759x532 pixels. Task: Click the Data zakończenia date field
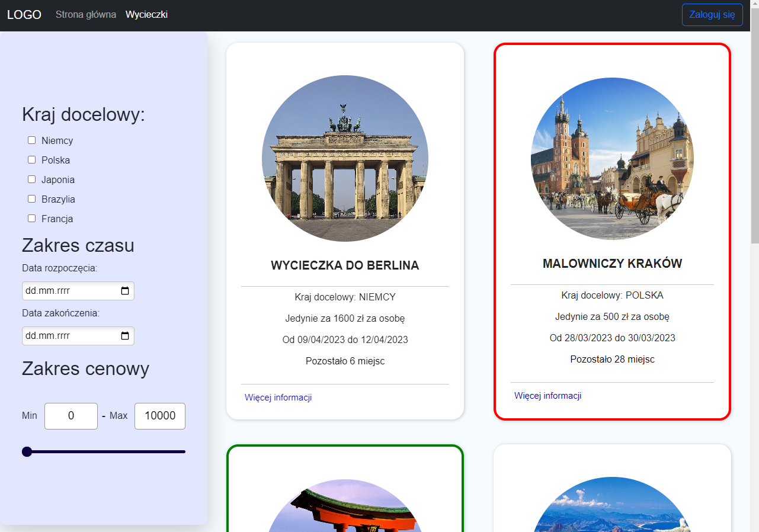(78, 336)
